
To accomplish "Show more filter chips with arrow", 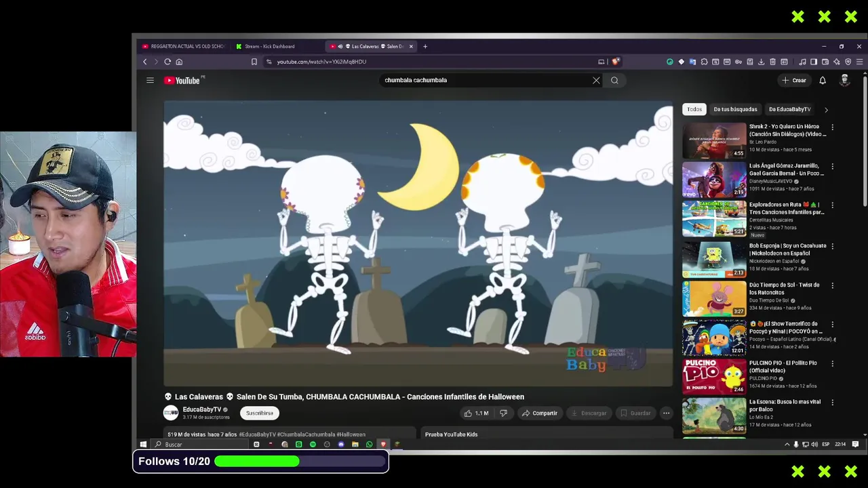I will pos(825,109).
